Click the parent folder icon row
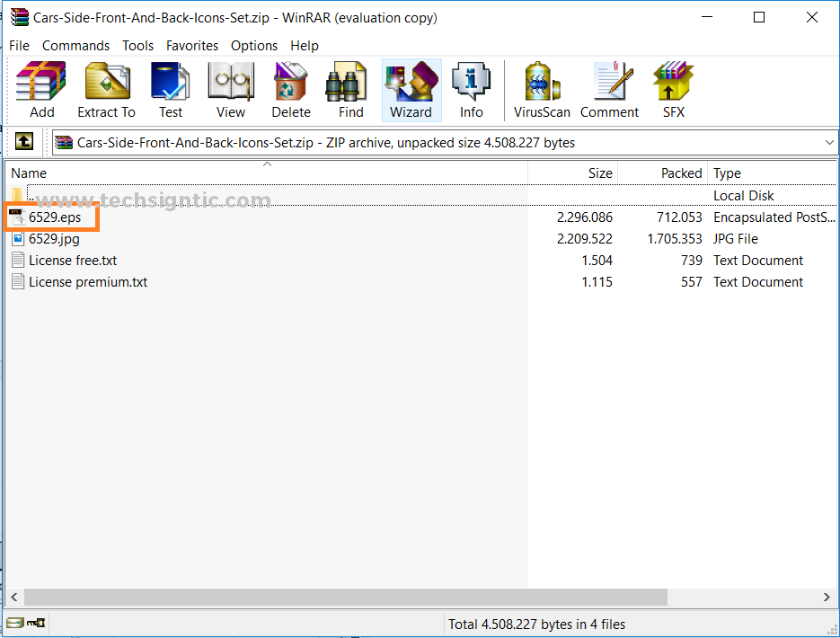The image size is (840, 638). pos(17,195)
